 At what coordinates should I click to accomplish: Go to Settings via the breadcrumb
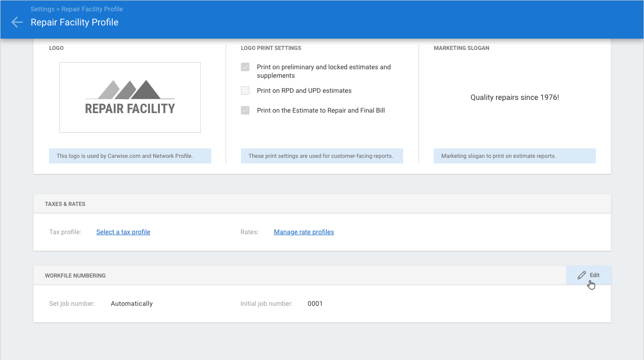click(42, 9)
